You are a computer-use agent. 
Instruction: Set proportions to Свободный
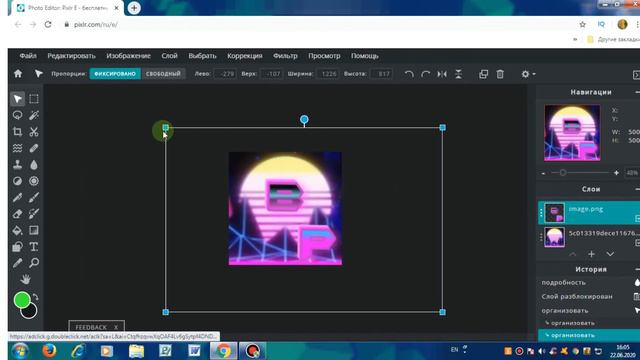click(163, 74)
